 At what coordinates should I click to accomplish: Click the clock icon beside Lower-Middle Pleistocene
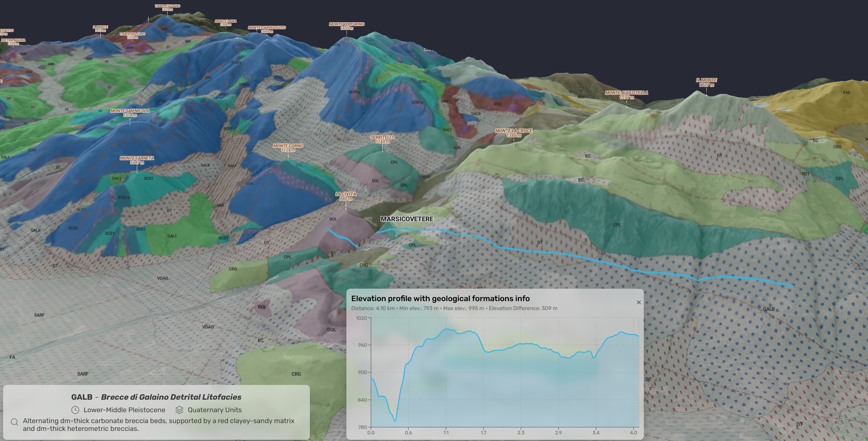click(x=75, y=410)
